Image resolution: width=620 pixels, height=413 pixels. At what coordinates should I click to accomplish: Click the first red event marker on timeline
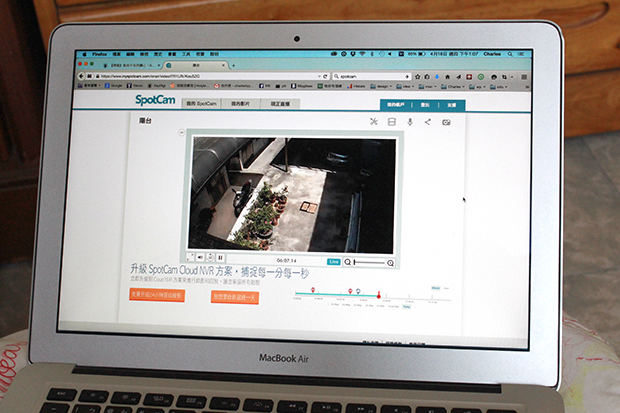pyautogui.click(x=313, y=290)
